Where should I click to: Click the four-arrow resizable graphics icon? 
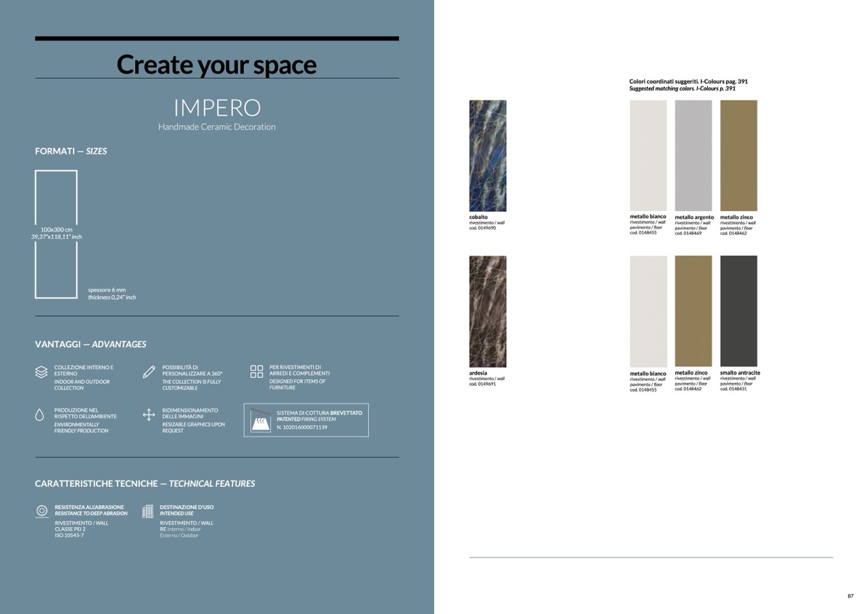coord(149,415)
